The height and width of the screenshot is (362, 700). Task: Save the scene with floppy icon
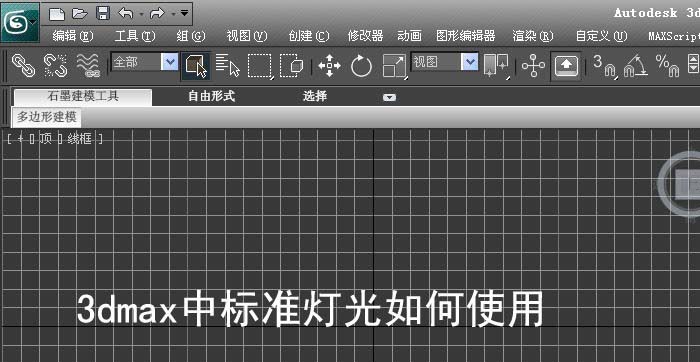[103, 13]
